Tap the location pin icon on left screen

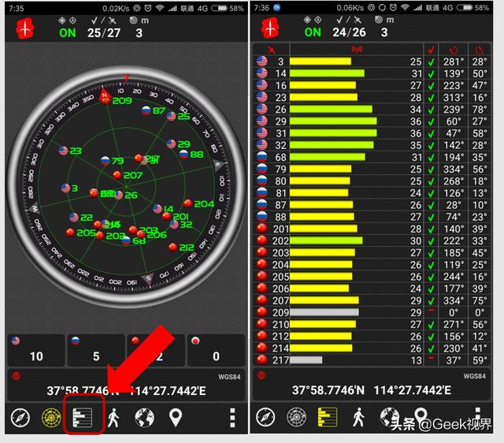pyautogui.click(x=176, y=417)
